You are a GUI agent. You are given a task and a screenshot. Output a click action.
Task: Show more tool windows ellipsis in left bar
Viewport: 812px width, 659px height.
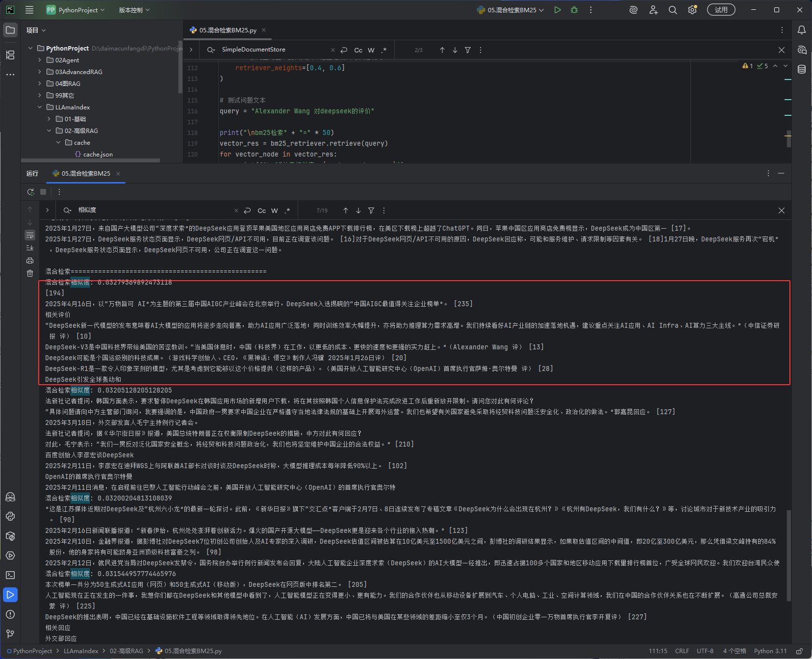tap(10, 75)
